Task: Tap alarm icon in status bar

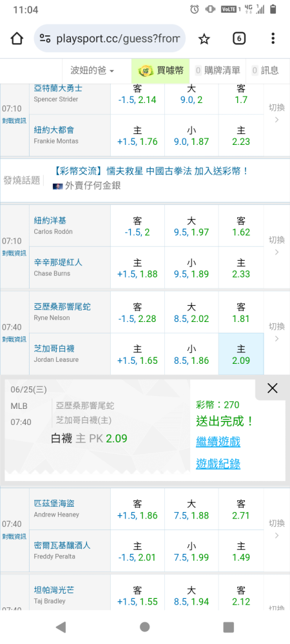Action: (x=195, y=9)
